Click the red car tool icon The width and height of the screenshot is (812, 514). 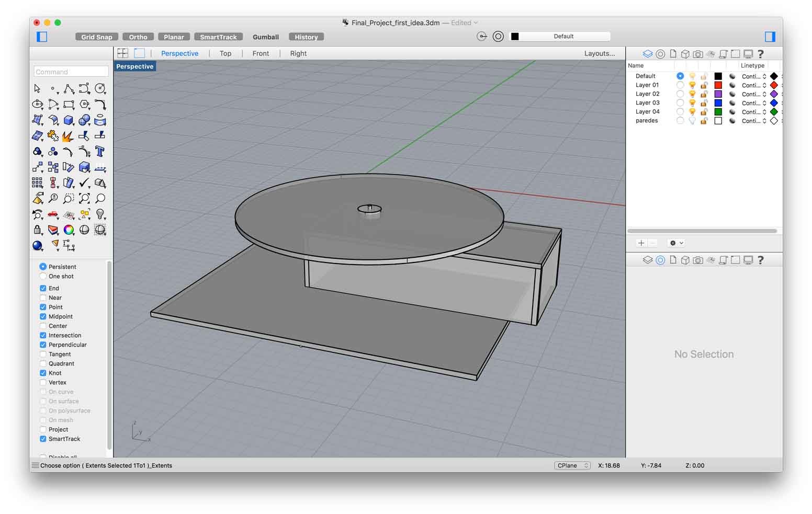coord(53,214)
